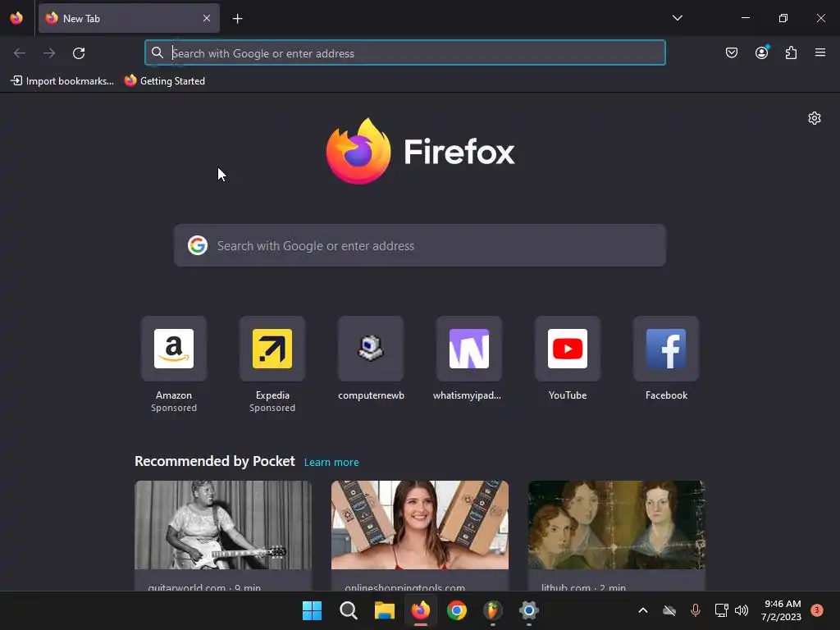This screenshot has height=630, width=840.
Task: Open the guitarworld.com Pocket story
Action: [x=223, y=536]
